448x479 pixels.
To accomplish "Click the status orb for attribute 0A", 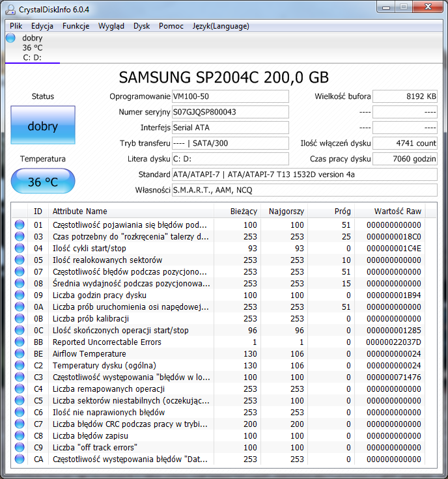I will [x=20, y=307].
